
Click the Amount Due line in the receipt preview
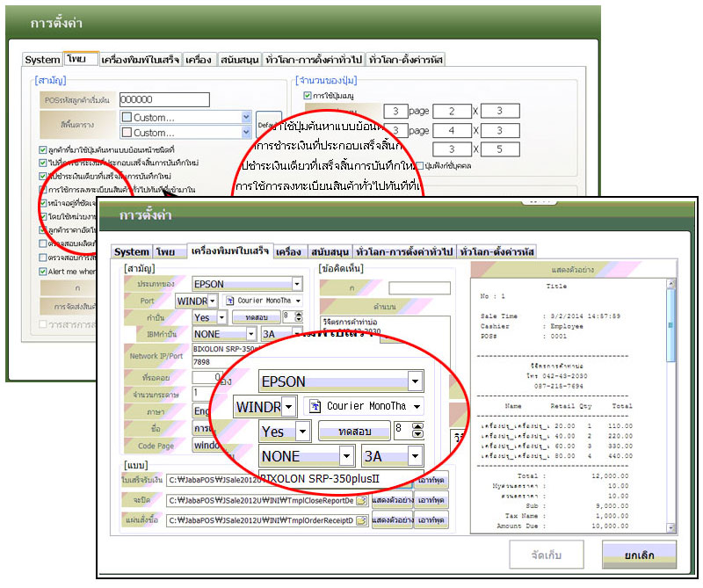(x=562, y=526)
